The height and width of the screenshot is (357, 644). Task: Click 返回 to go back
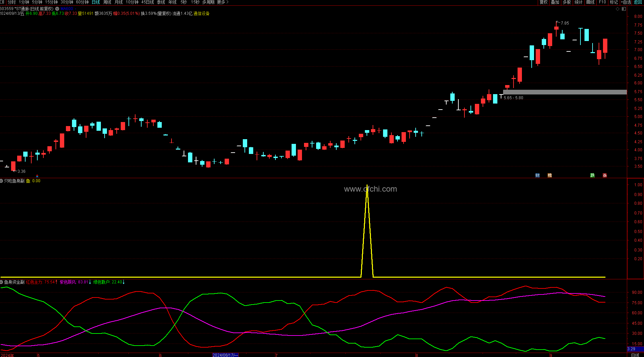638,2
